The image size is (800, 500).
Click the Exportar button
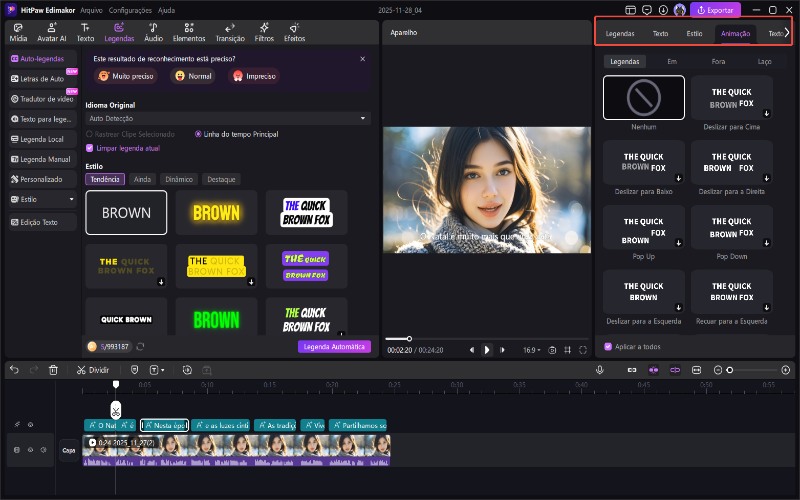coord(716,10)
